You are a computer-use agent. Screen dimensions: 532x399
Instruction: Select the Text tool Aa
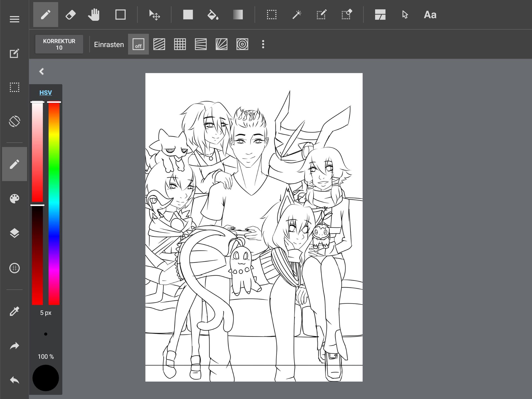pyautogui.click(x=430, y=15)
